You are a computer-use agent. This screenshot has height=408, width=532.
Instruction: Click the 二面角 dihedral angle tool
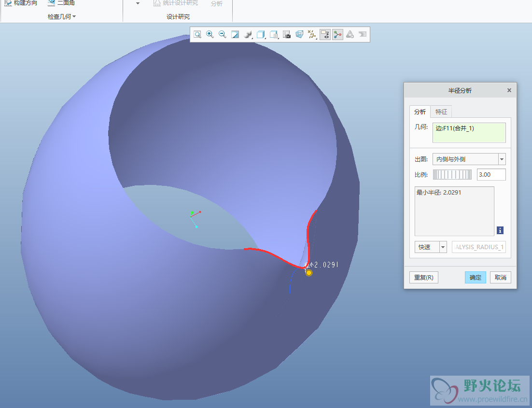click(61, 3)
